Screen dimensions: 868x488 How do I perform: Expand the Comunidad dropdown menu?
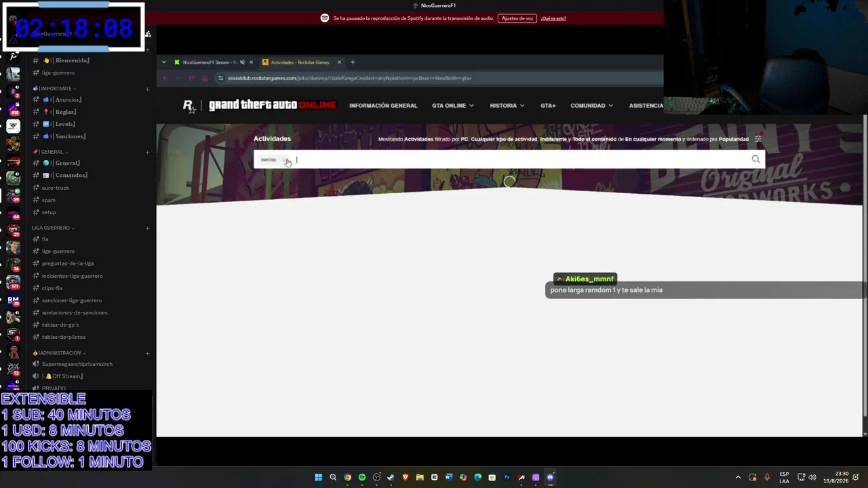tap(592, 106)
